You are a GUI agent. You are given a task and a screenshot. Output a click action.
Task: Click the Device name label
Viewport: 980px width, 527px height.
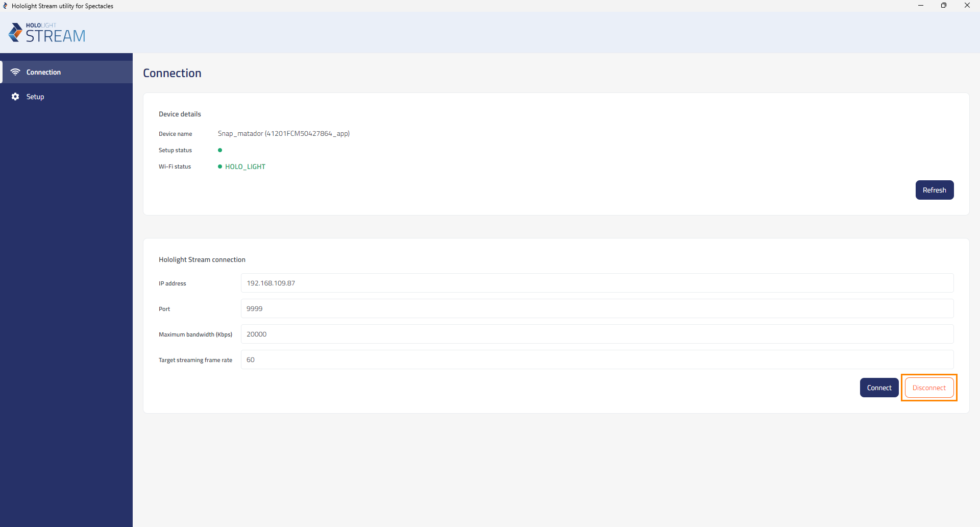pyautogui.click(x=175, y=134)
